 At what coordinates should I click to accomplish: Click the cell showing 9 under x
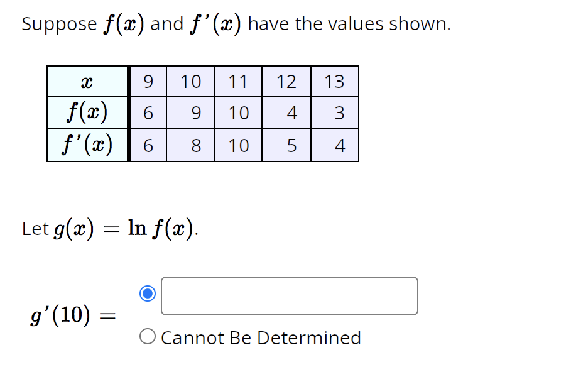(x=148, y=81)
